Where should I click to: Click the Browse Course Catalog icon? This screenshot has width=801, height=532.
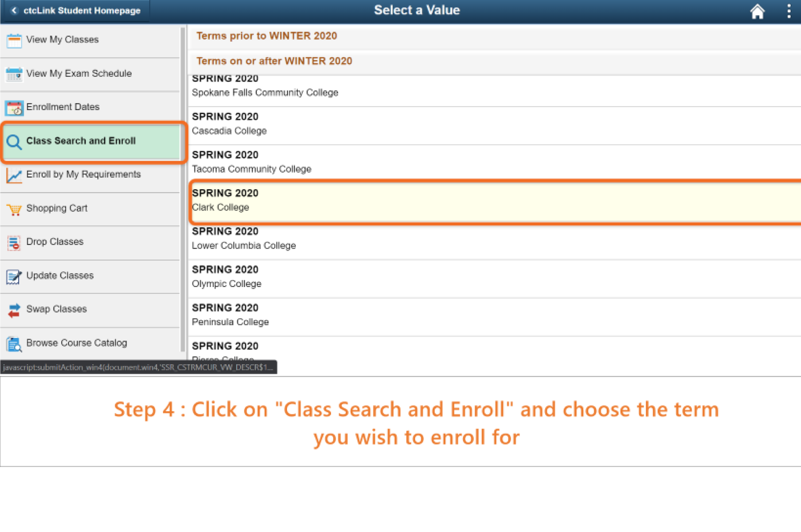14,344
